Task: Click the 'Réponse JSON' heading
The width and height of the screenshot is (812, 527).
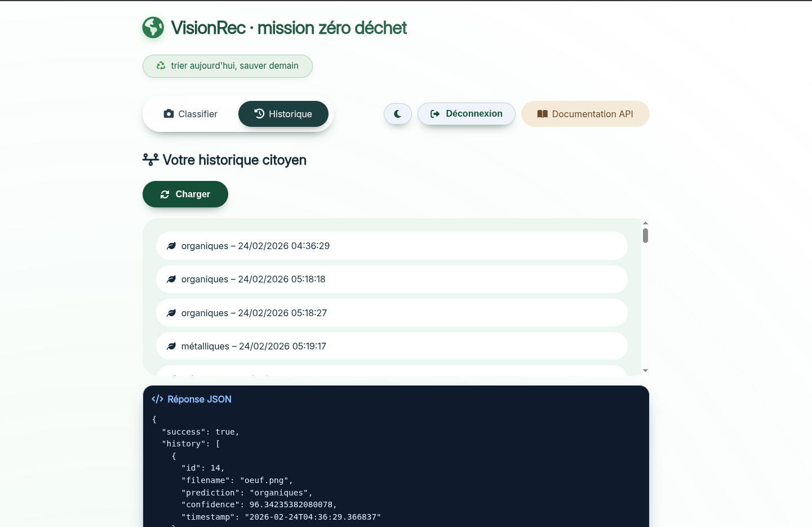Action: click(x=199, y=399)
